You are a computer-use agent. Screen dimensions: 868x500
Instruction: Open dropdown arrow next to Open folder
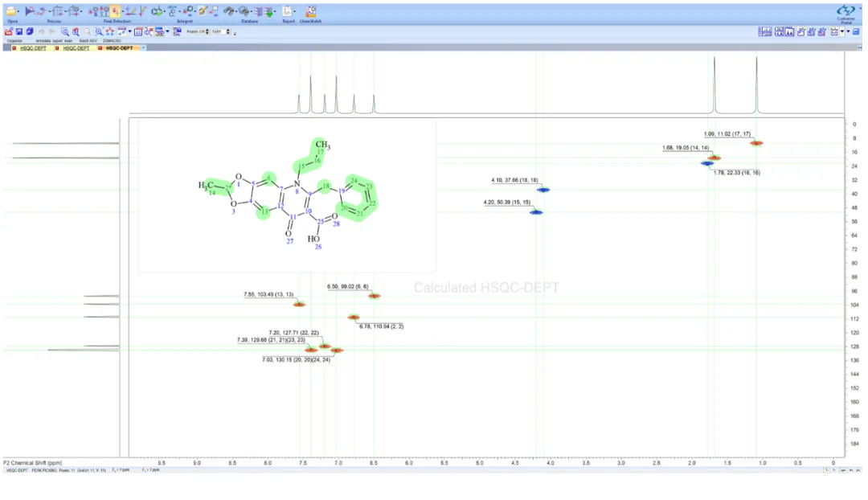[x=18, y=11]
